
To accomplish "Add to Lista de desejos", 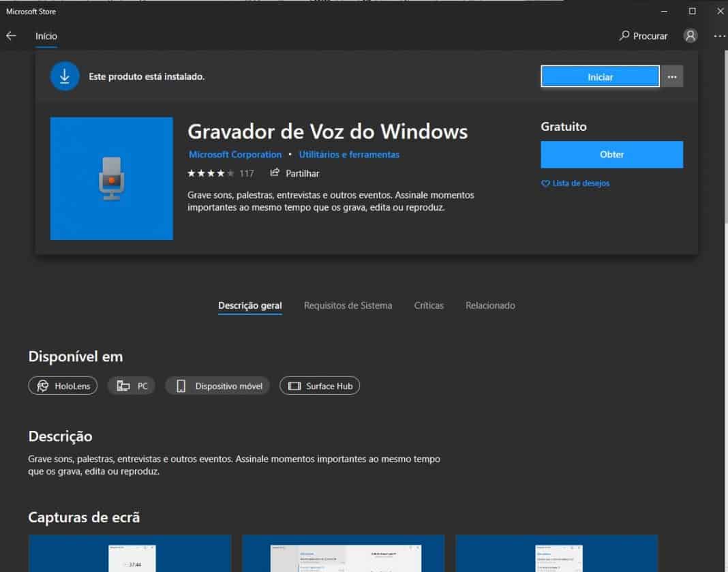I will (x=575, y=183).
